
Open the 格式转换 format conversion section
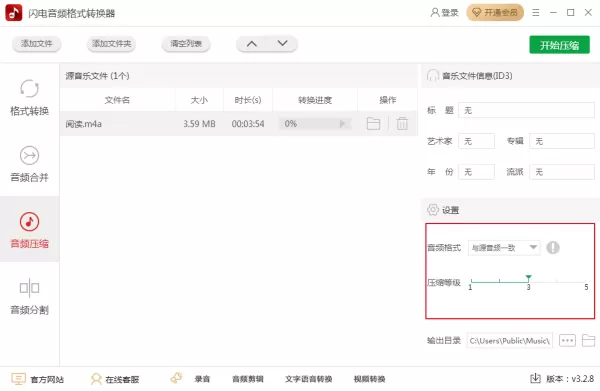[29, 97]
